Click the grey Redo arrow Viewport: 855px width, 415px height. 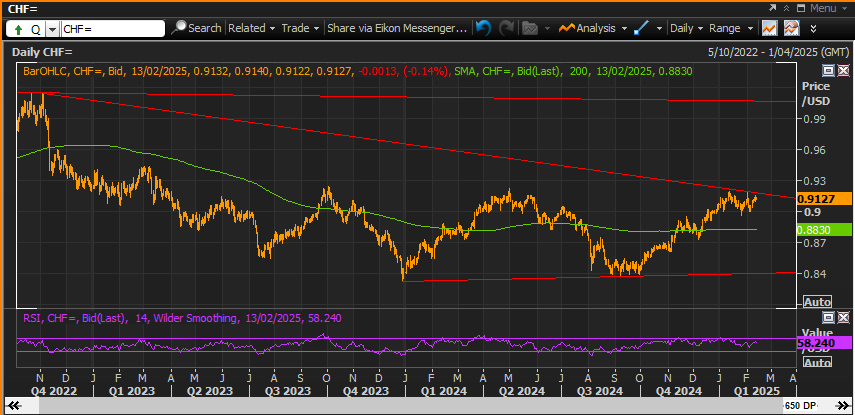(507, 28)
